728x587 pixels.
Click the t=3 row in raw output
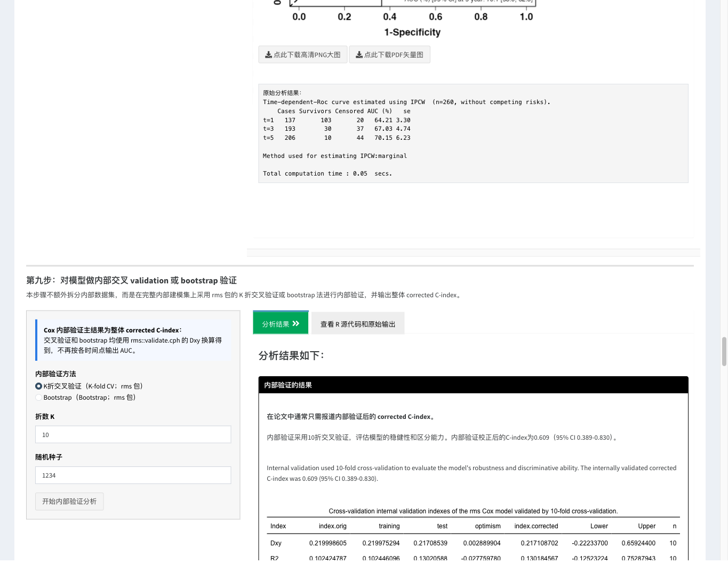(337, 129)
